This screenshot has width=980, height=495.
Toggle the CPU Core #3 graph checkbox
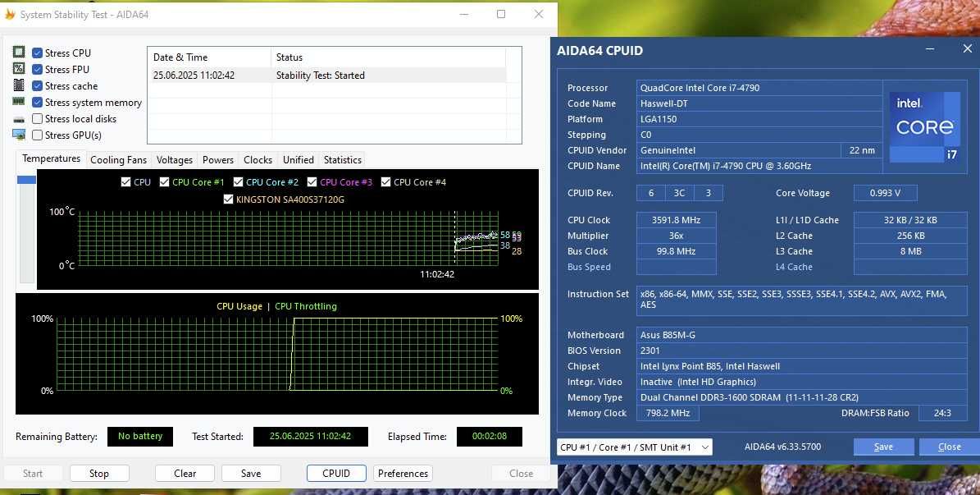[x=312, y=182]
